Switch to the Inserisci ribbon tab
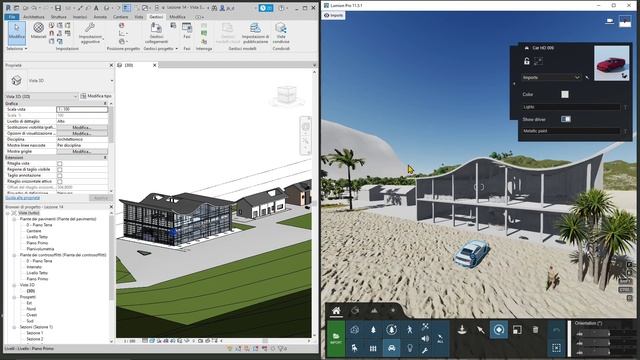Screen dimensions: 640x360 (80, 17)
